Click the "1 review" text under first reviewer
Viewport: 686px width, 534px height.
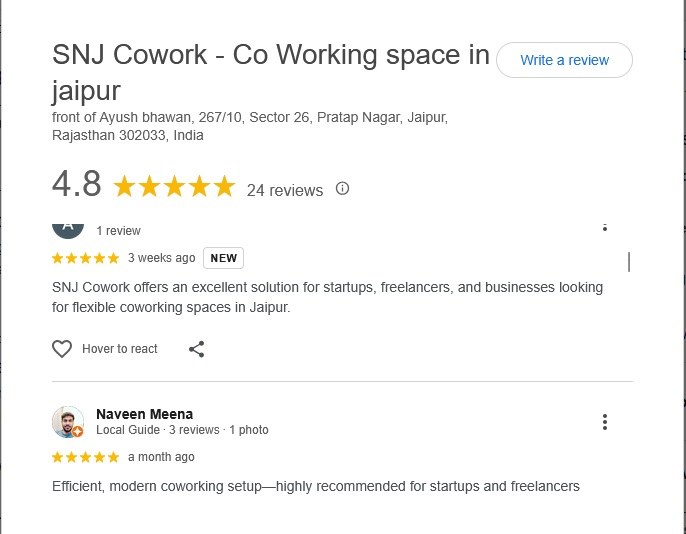118,231
